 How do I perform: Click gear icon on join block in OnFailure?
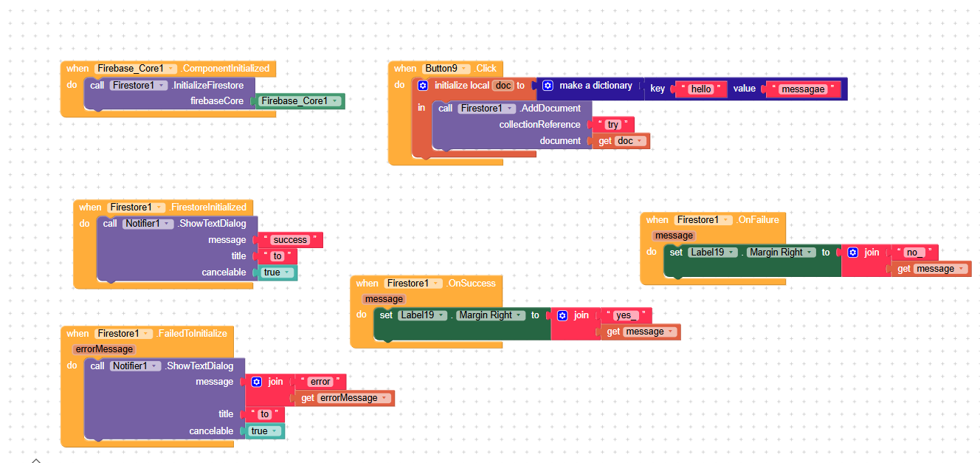point(853,253)
